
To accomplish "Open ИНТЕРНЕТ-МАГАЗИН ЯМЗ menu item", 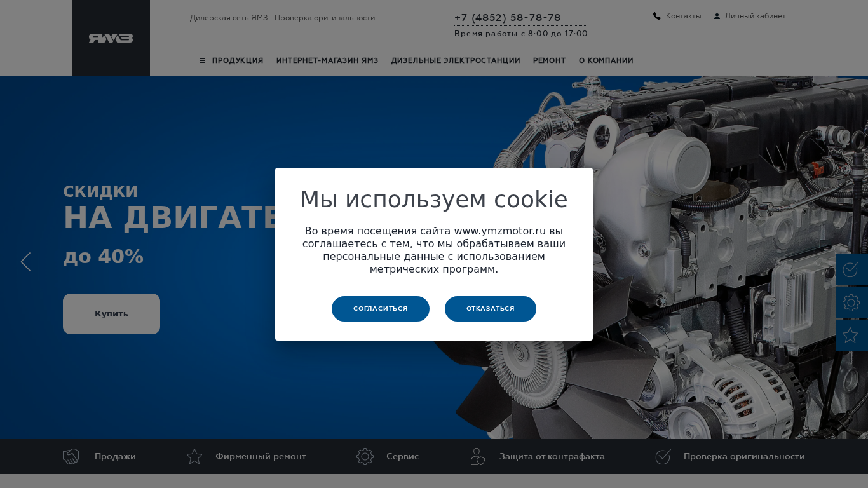I will tap(327, 60).
